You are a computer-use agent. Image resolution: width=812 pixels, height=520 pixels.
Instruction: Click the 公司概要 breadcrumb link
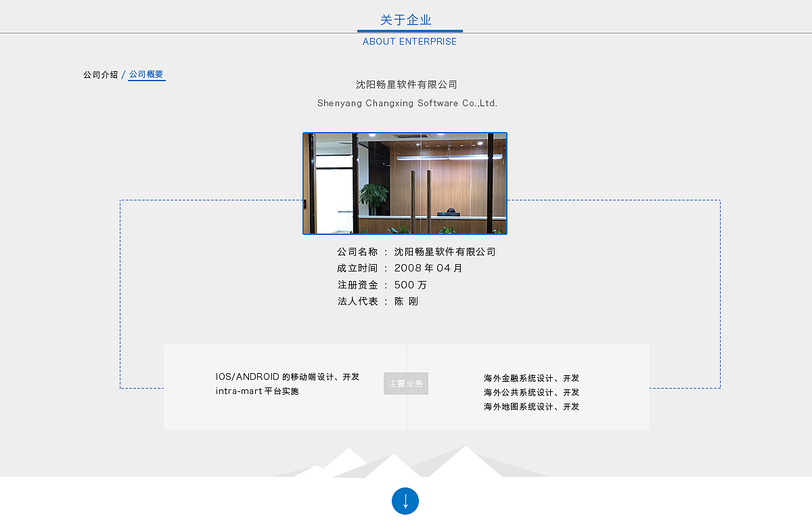[x=146, y=74]
